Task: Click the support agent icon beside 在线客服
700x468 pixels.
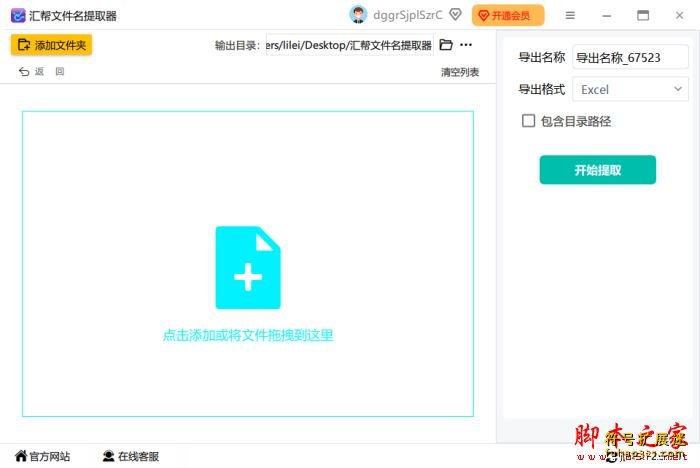Action: [108, 456]
